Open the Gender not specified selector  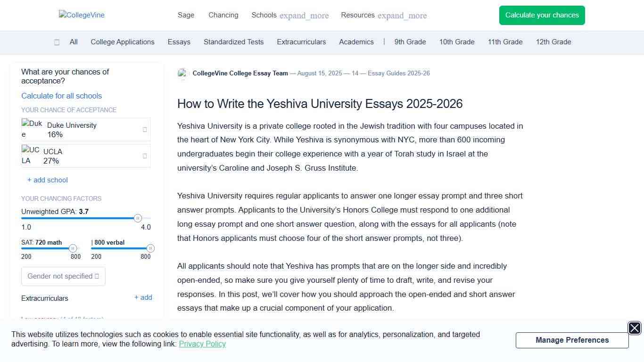(x=63, y=276)
